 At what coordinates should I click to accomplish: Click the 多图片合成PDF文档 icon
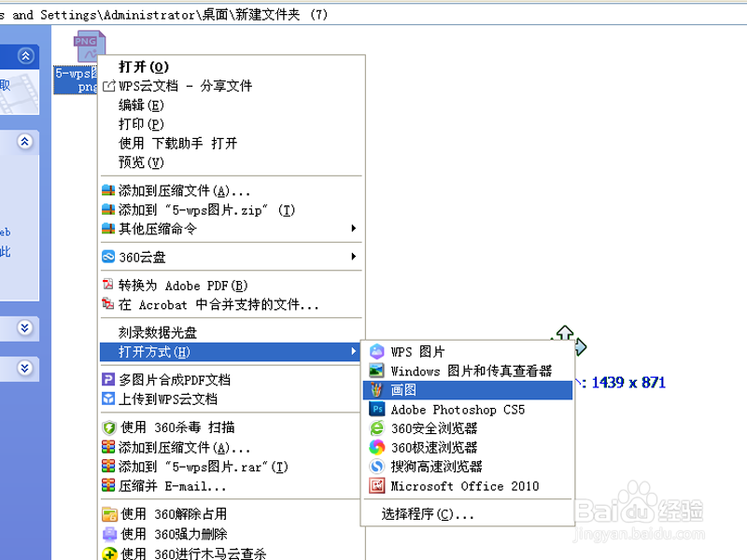(108, 380)
